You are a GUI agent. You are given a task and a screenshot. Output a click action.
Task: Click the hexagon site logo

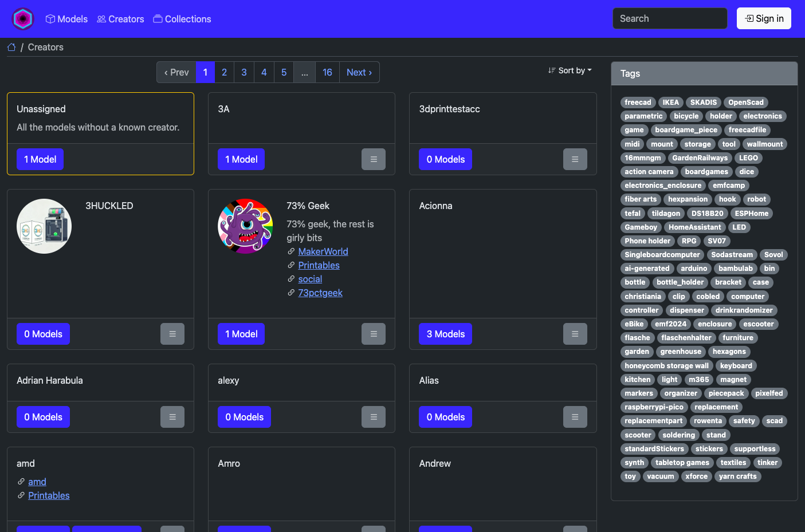pos(23,19)
